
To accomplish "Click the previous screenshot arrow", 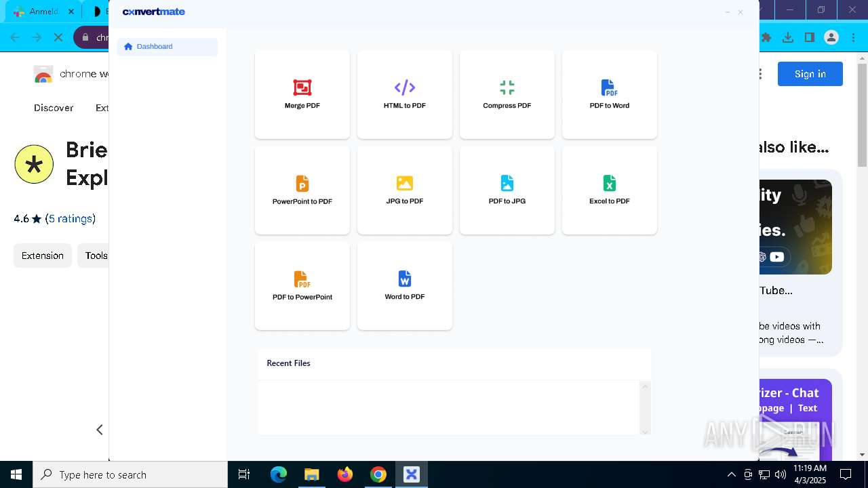I will pyautogui.click(x=100, y=430).
